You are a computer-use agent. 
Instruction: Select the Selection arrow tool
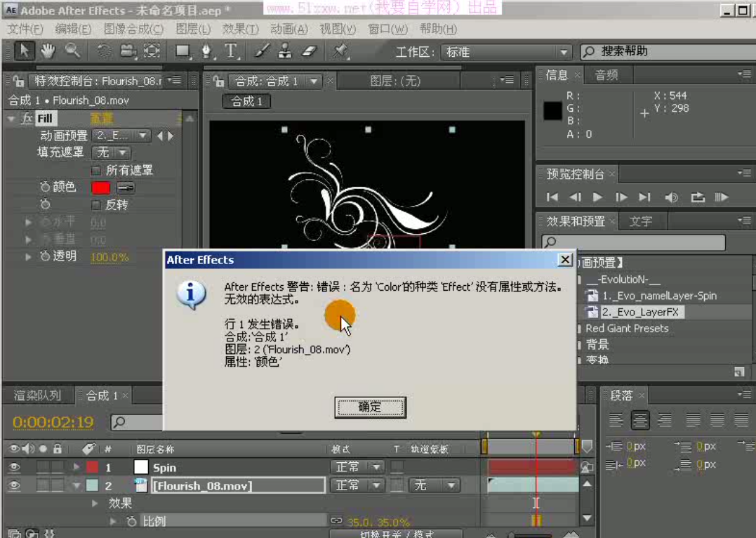[x=24, y=51]
